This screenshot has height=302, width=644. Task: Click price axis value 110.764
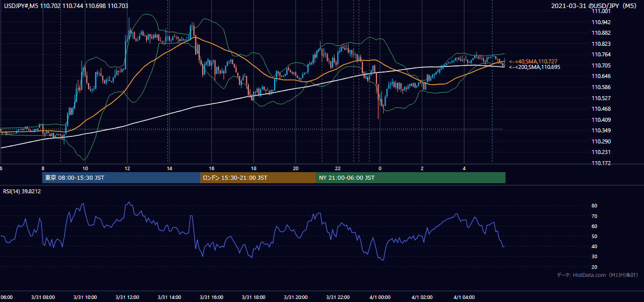click(602, 54)
